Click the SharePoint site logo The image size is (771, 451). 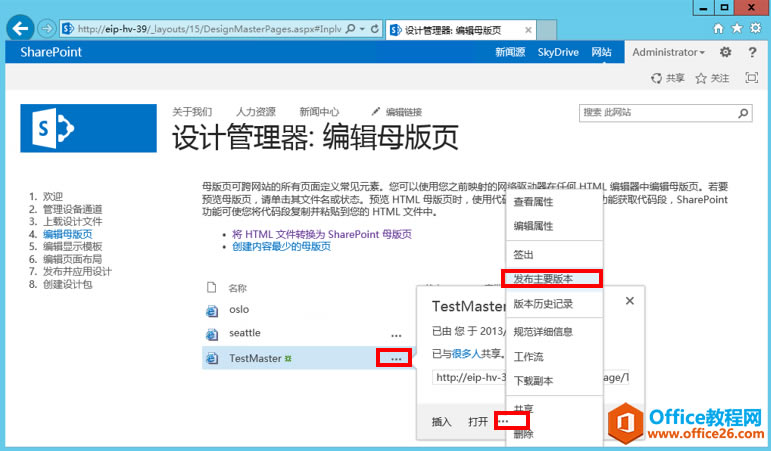pyautogui.click(x=89, y=128)
